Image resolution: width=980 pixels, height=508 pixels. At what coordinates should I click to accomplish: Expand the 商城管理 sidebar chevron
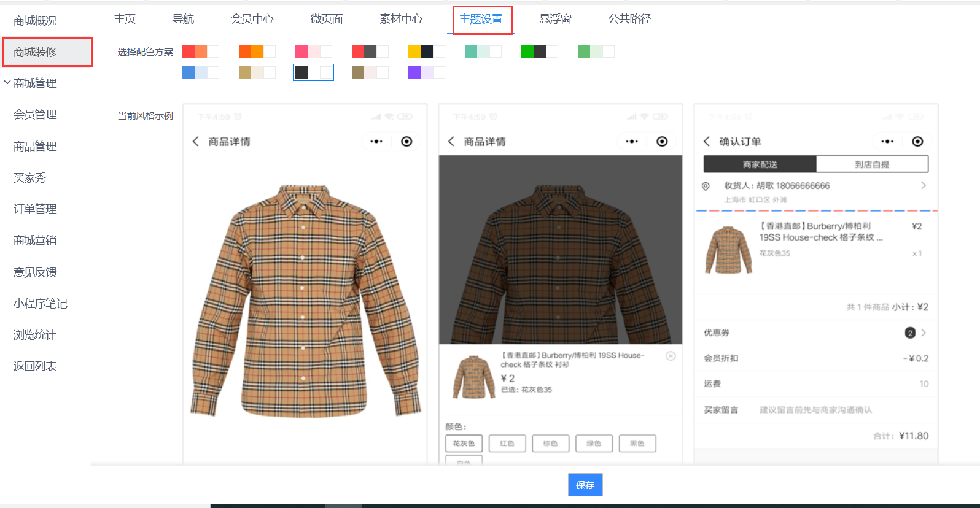tap(7, 83)
